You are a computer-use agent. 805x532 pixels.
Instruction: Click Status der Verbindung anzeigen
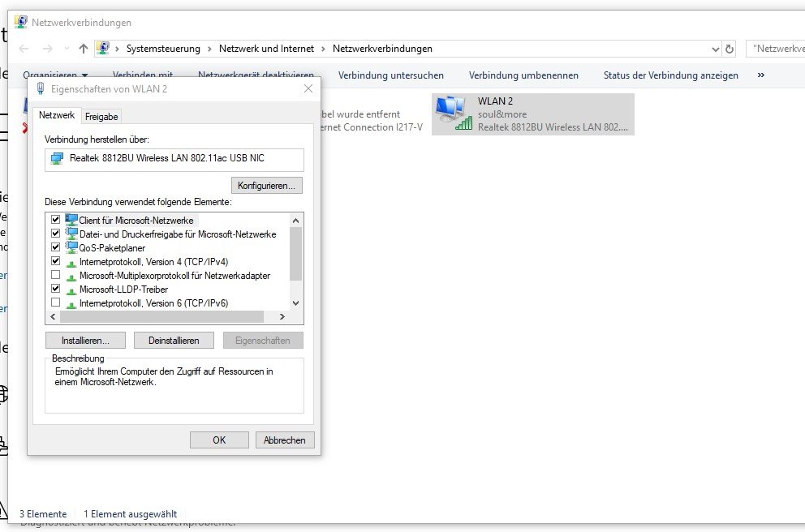[670, 75]
